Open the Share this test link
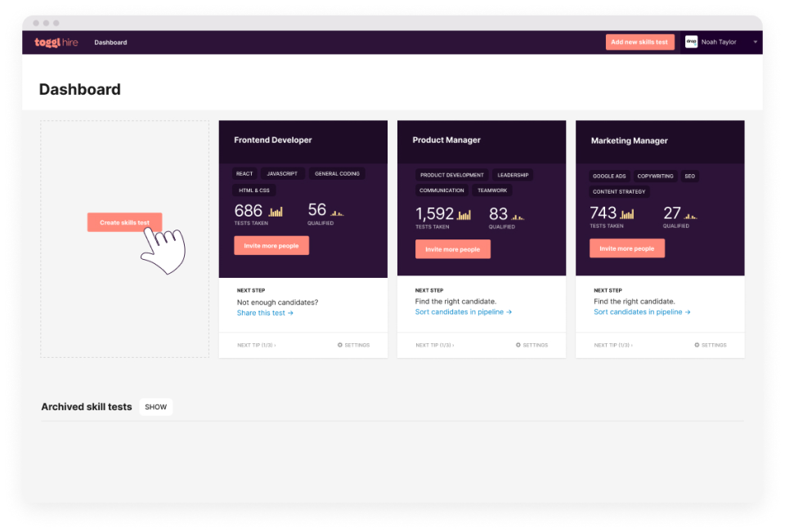 click(264, 312)
